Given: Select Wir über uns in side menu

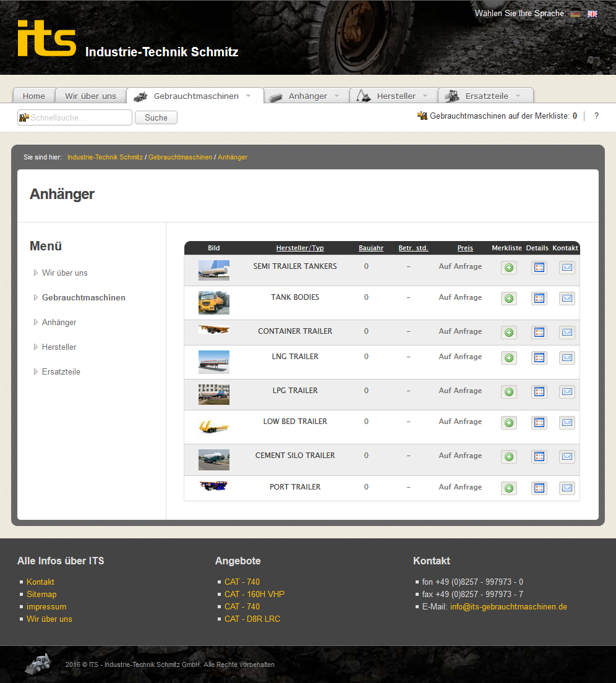Looking at the screenshot, I should pos(64,273).
